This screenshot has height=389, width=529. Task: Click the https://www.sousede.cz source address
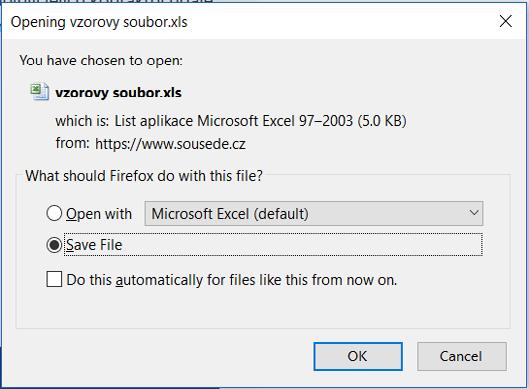[x=170, y=144]
